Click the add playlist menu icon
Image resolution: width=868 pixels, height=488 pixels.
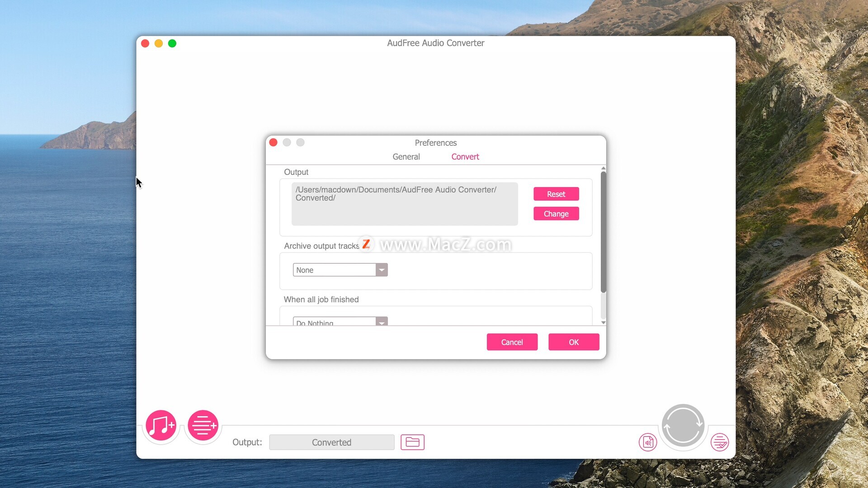point(203,425)
